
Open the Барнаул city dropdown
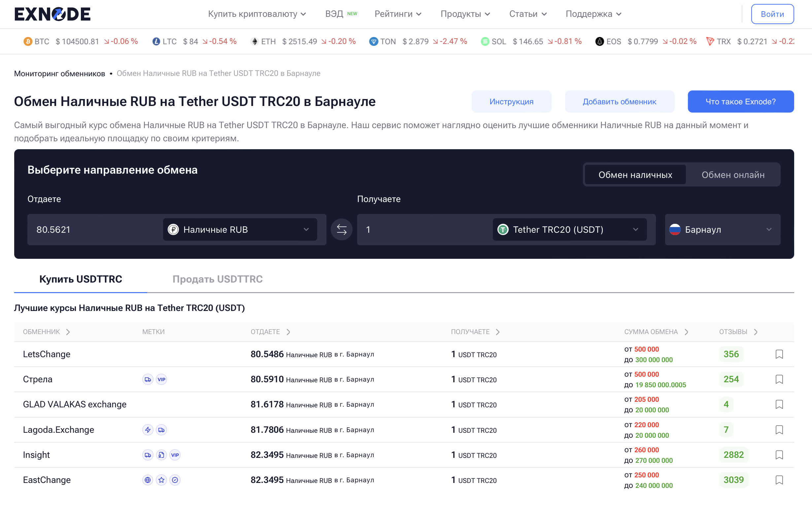point(722,230)
